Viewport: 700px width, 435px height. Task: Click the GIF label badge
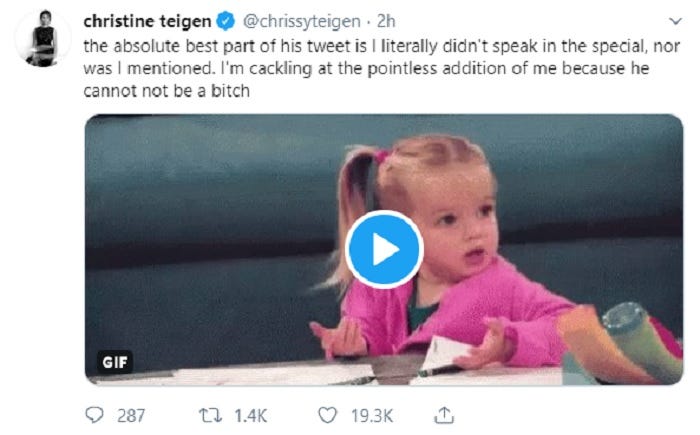click(115, 362)
